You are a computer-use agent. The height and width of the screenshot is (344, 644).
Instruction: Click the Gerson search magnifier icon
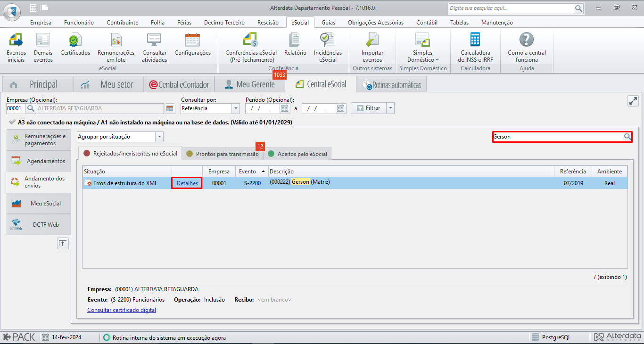coord(627,137)
